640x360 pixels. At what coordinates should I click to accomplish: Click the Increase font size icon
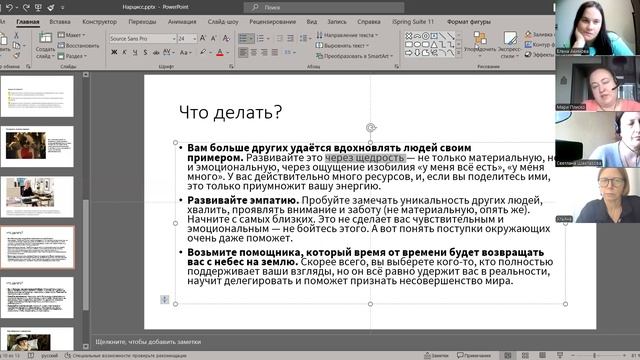(203, 38)
